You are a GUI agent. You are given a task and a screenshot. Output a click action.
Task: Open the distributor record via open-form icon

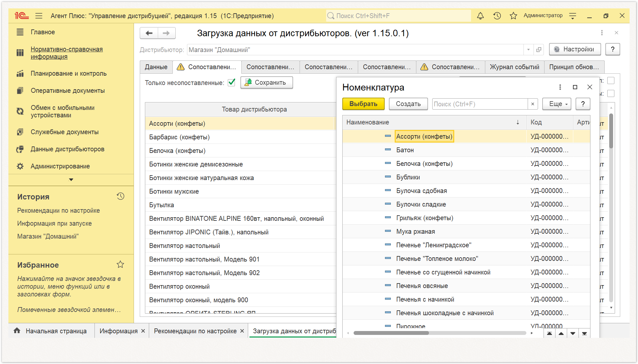click(539, 49)
